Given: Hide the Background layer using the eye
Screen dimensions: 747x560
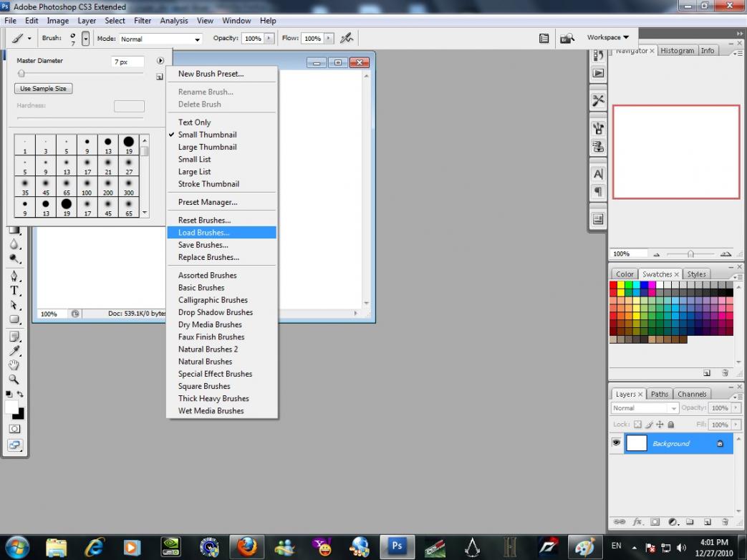Looking at the screenshot, I should coord(617,443).
